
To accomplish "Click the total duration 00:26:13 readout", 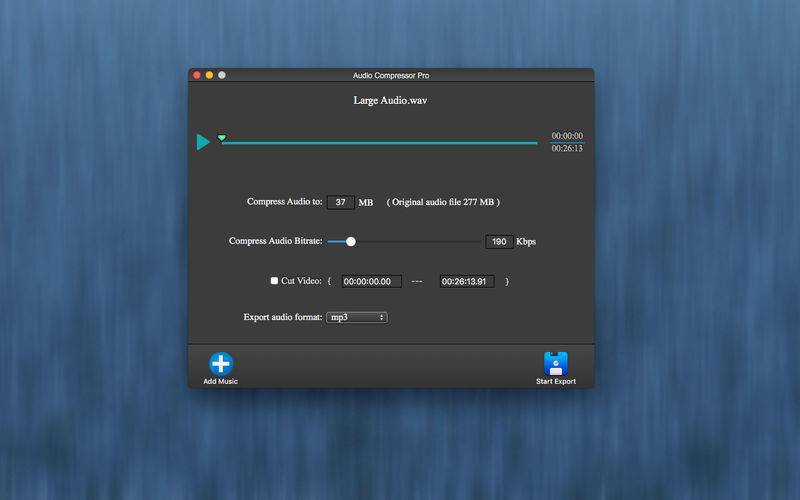I will click(x=567, y=148).
